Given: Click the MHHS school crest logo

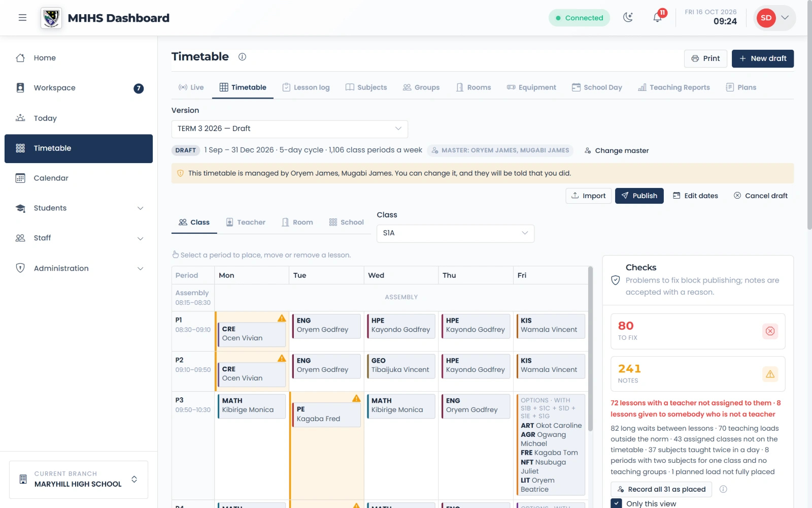Looking at the screenshot, I should point(51,18).
